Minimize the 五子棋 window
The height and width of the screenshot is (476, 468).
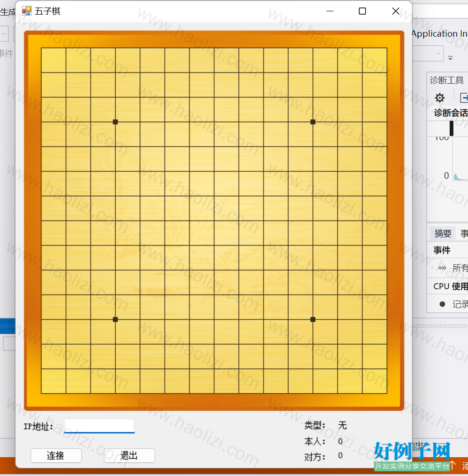(330, 11)
